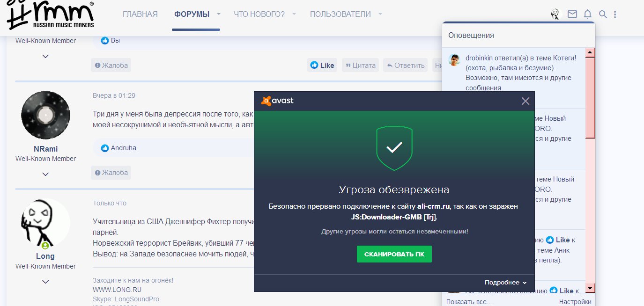The image size is (644, 306).
Task: Visit the WWW.LONG.RU signature link
Action: (117, 290)
